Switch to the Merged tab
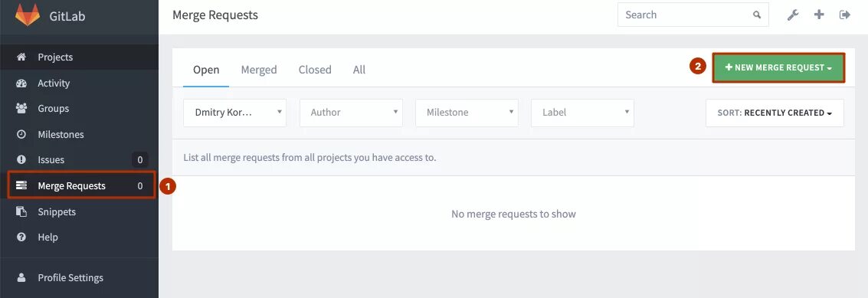This screenshot has height=298, width=868. tap(259, 70)
